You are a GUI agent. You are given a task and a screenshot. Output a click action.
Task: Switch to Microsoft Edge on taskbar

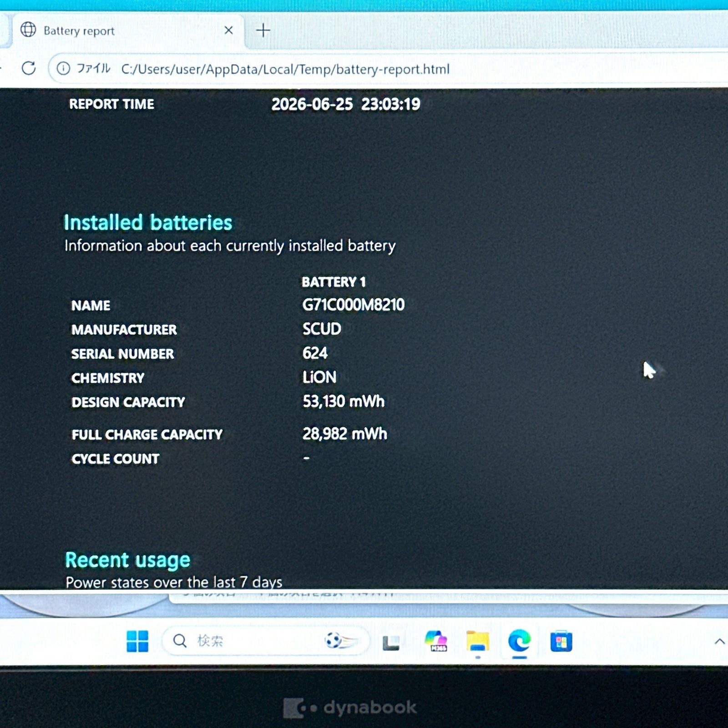pyautogui.click(x=519, y=641)
